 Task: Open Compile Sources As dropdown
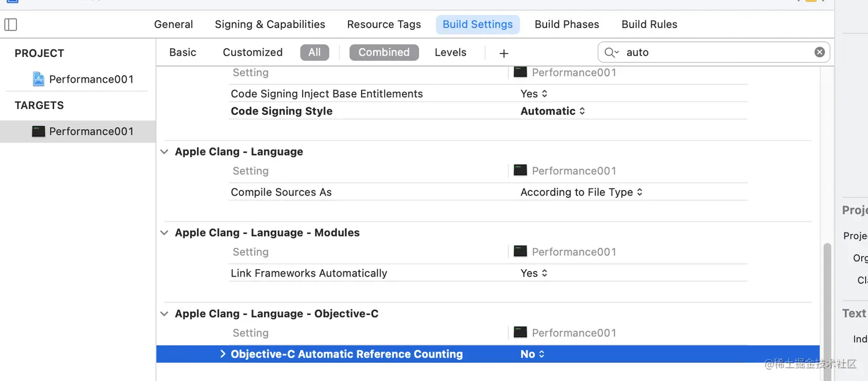582,192
